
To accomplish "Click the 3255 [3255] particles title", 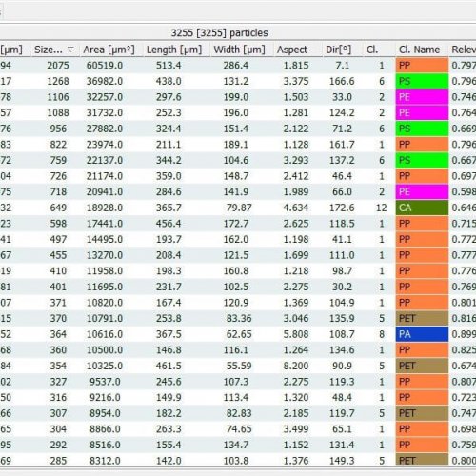I will (x=219, y=32).
